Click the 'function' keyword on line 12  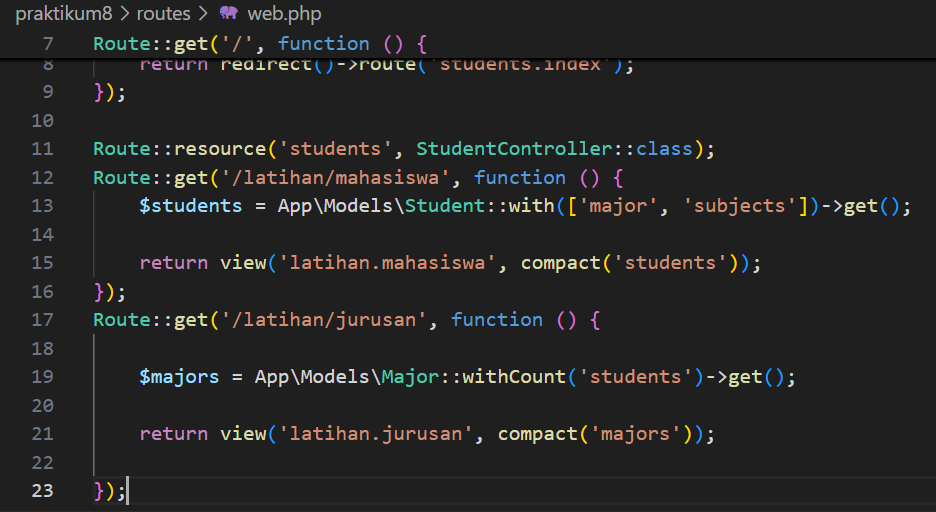coord(520,178)
